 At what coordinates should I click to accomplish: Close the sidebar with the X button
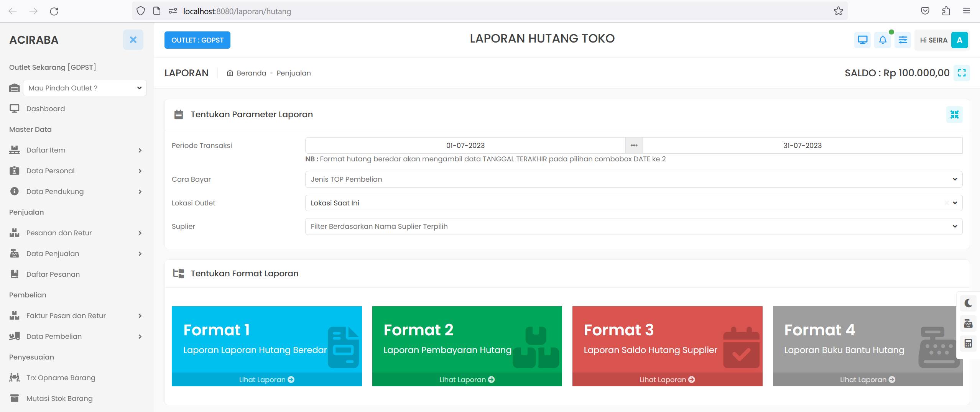click(133, 39)
